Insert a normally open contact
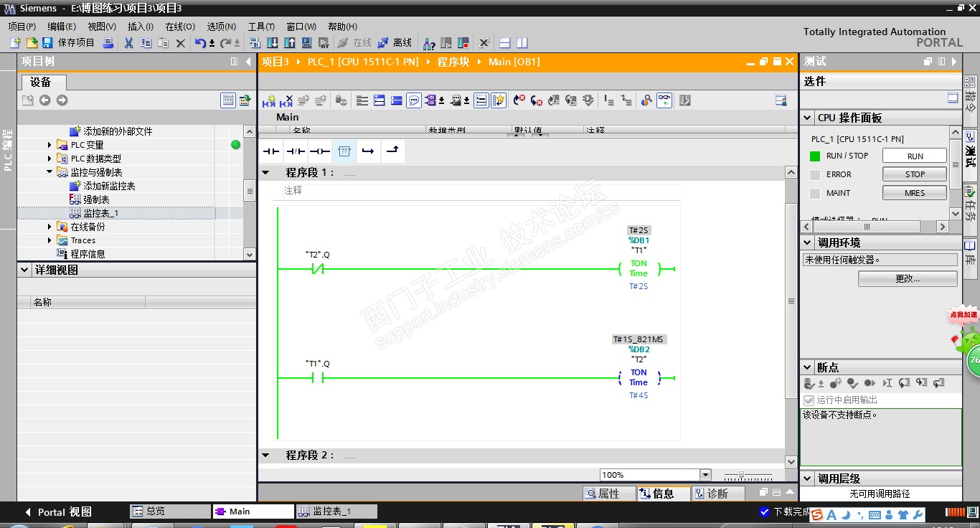Image resolution: width=980 pixels, height=528 pixels. pyautogui.click(x=271, y=151)
